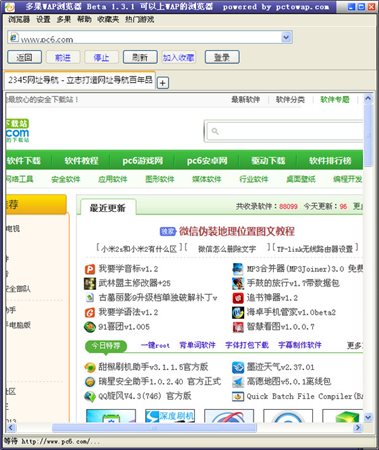Click the 古墓丽影9 patch icon
379x450 pixels.
pos(90,298)
